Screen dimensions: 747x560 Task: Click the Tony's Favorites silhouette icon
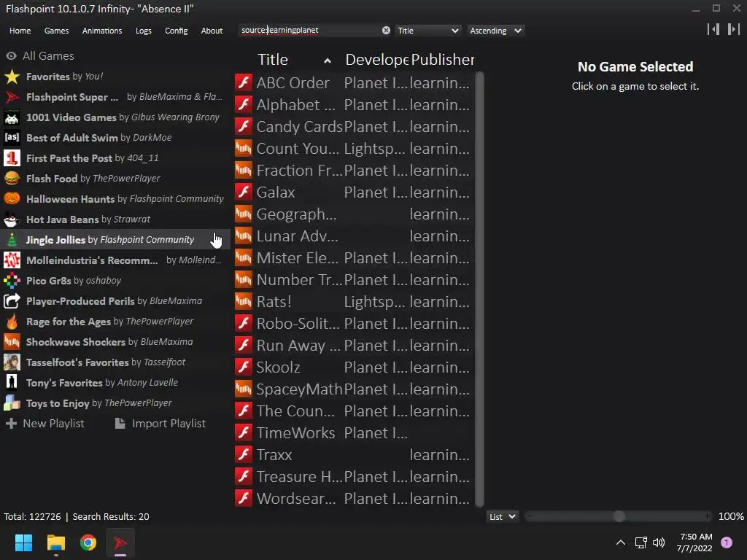coord(12,383)
